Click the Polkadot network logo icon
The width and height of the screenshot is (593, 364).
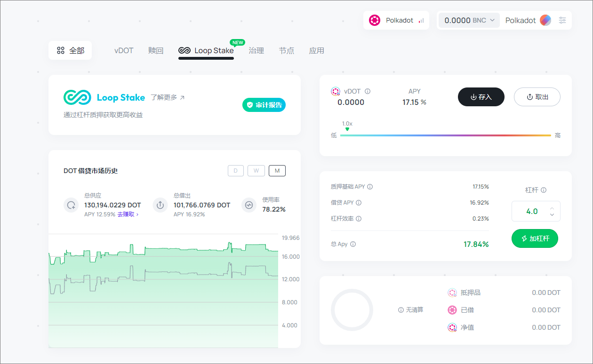[374, 20]
